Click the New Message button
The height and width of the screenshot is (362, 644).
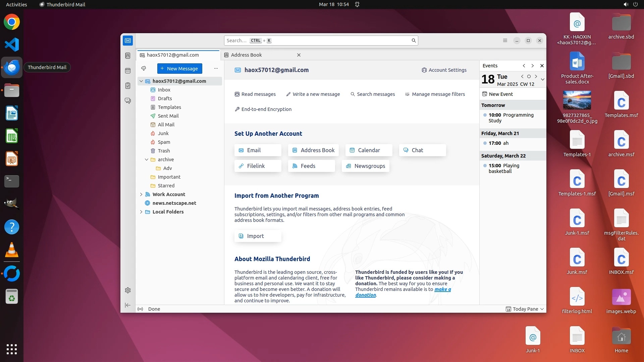tap(180, 69)
